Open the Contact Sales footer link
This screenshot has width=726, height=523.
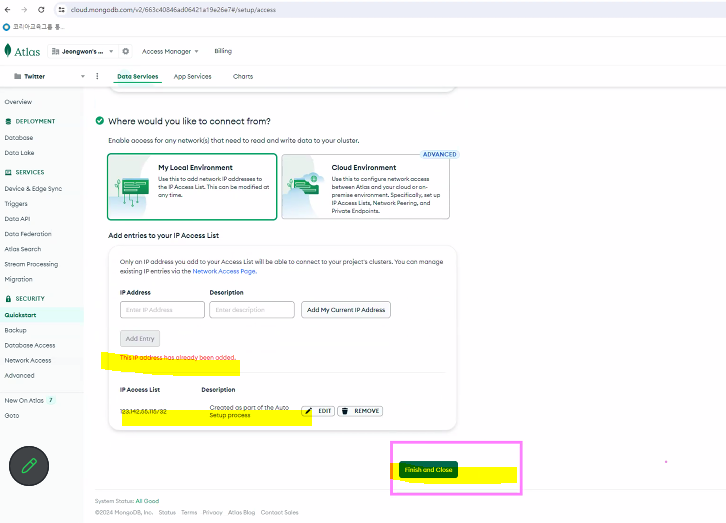pos(280,513)
